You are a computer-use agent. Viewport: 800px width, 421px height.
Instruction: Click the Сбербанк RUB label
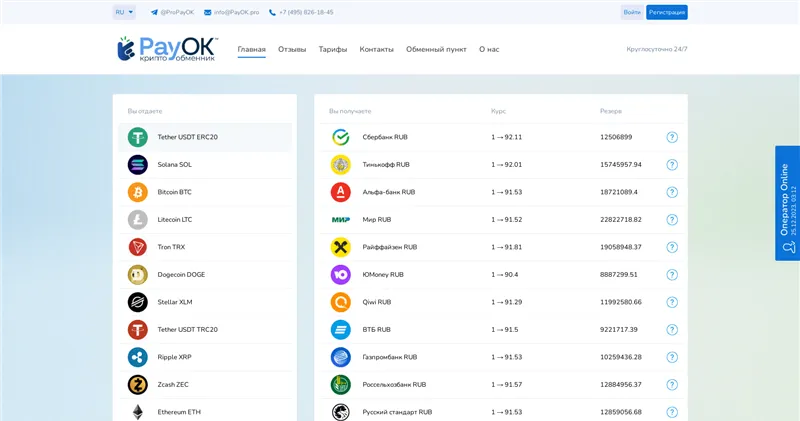[385, 137]
